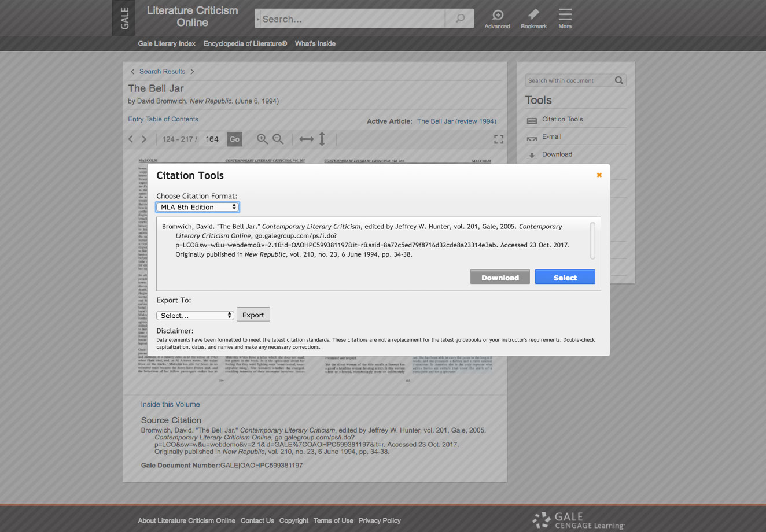
Task: Zoom out on the document page
Action: click(278, 139)
